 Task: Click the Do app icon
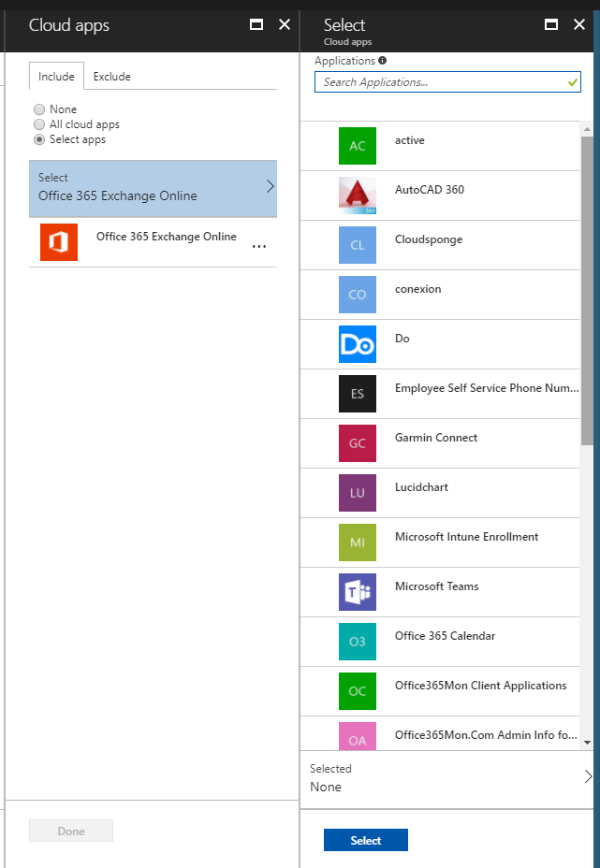pyautogui.click(x=358, y=344)
